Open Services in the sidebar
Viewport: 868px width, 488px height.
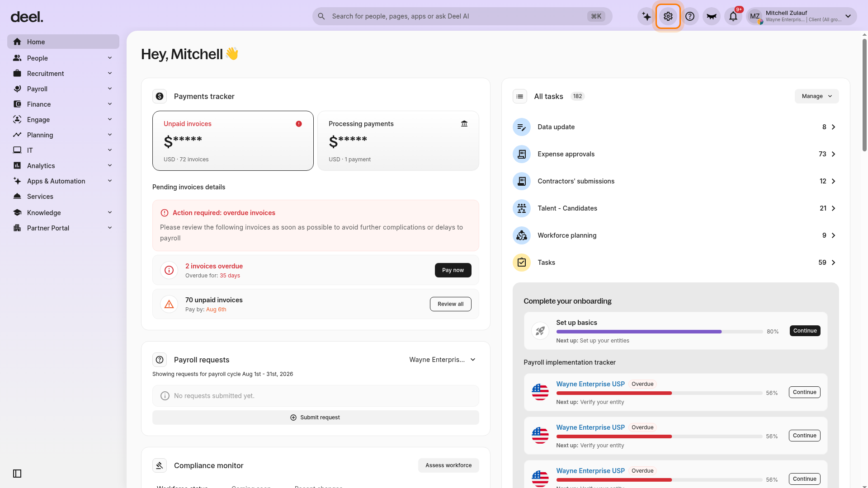click(63, 196)
